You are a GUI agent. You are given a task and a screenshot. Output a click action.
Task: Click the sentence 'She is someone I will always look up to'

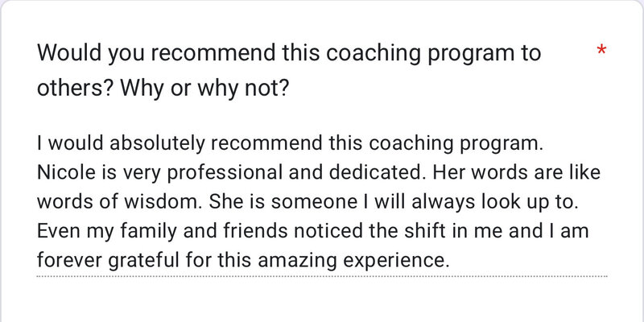point(394,202)
